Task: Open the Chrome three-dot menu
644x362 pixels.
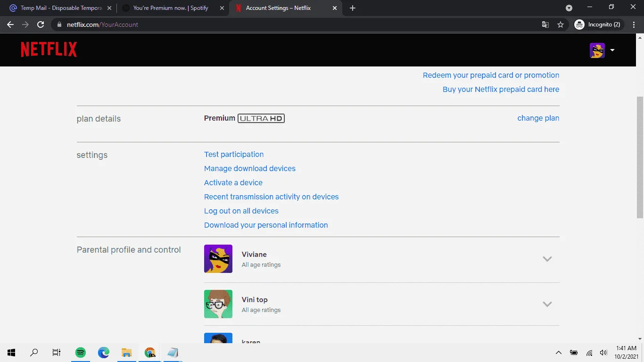Action: click(x=634, y=25)
